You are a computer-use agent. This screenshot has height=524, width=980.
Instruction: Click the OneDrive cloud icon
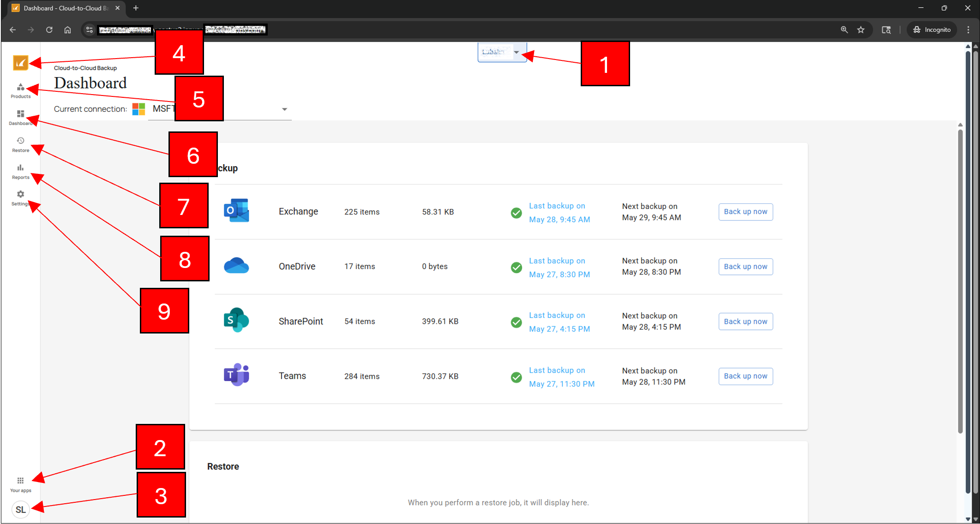(236, 266)
